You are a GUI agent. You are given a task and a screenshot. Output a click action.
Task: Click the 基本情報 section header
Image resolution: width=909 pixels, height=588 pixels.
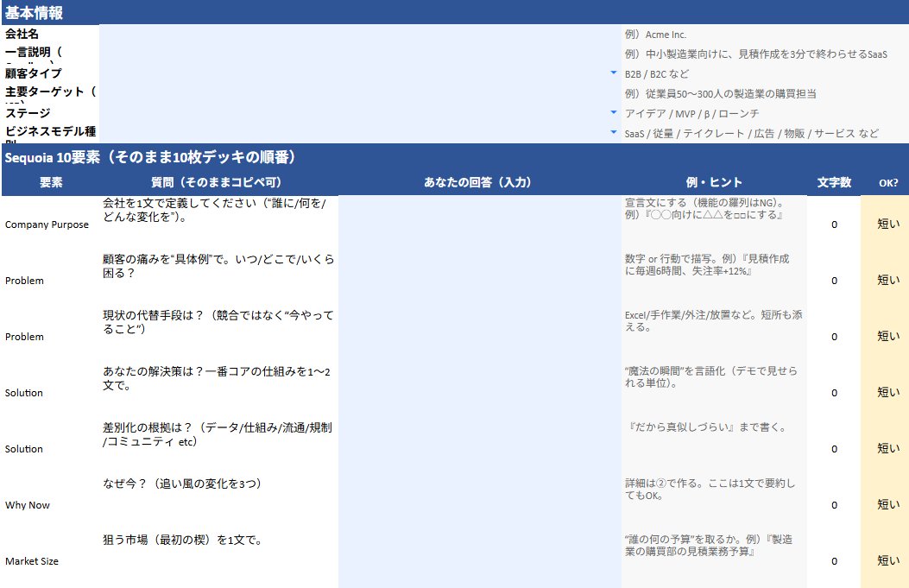pyautogui.click(x=454, y=12)
